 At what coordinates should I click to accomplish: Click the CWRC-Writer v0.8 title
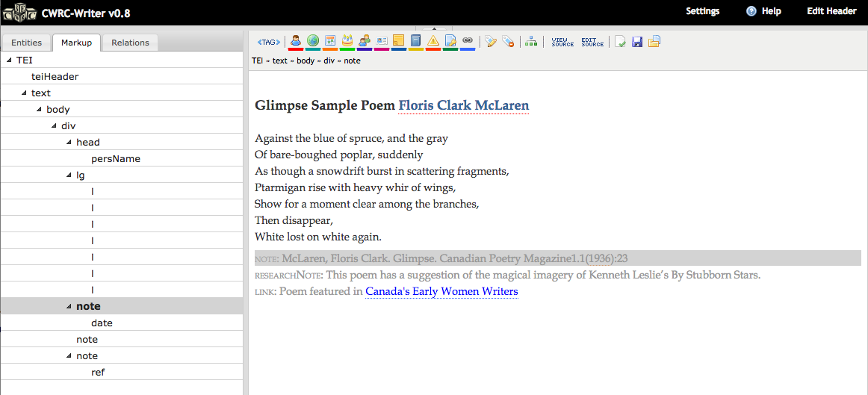[86, 13]
